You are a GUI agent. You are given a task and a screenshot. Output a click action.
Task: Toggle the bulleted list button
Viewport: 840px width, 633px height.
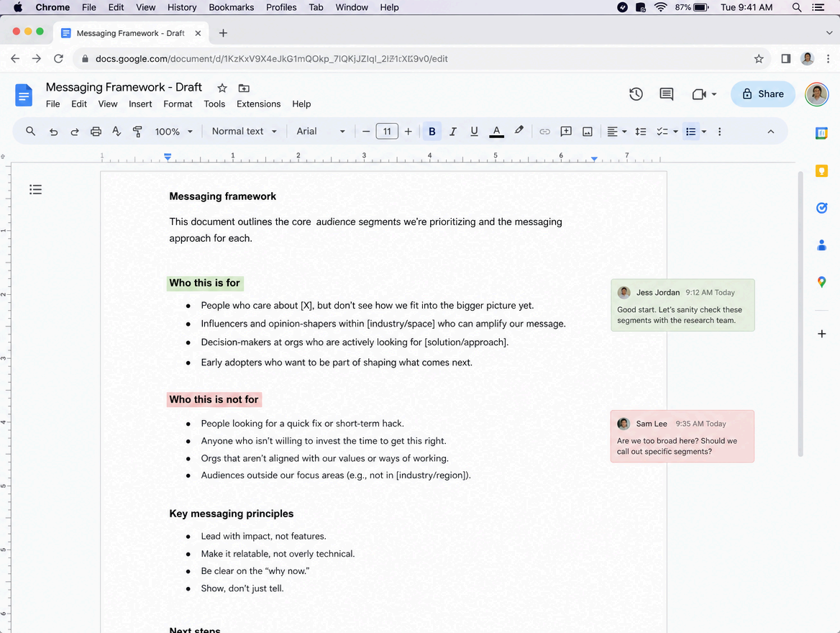tap(690, 132)
